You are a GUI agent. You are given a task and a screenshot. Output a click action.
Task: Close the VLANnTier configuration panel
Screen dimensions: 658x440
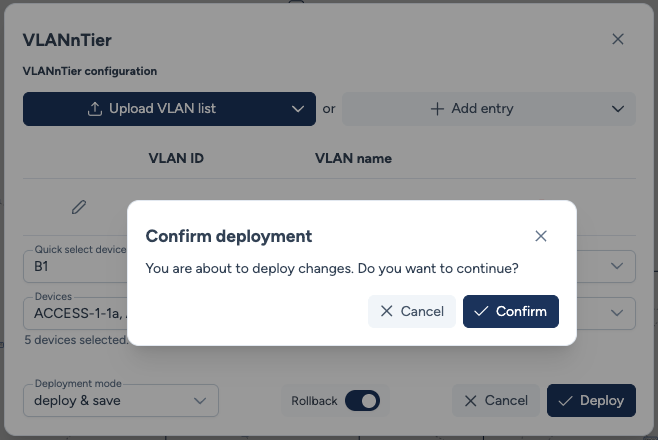618,39
